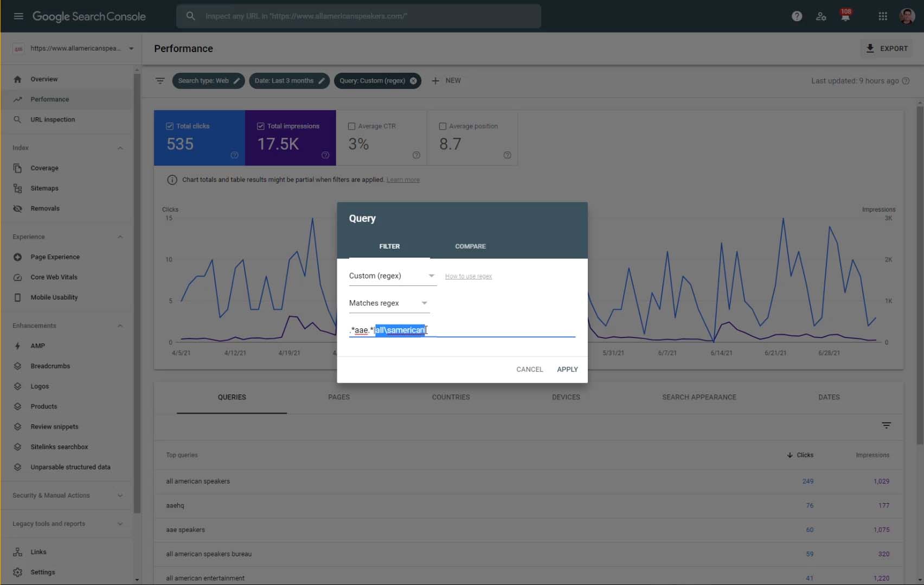Enable Average CTR checkbox
The width and height of the screenshot is (924, 585).
351,126
